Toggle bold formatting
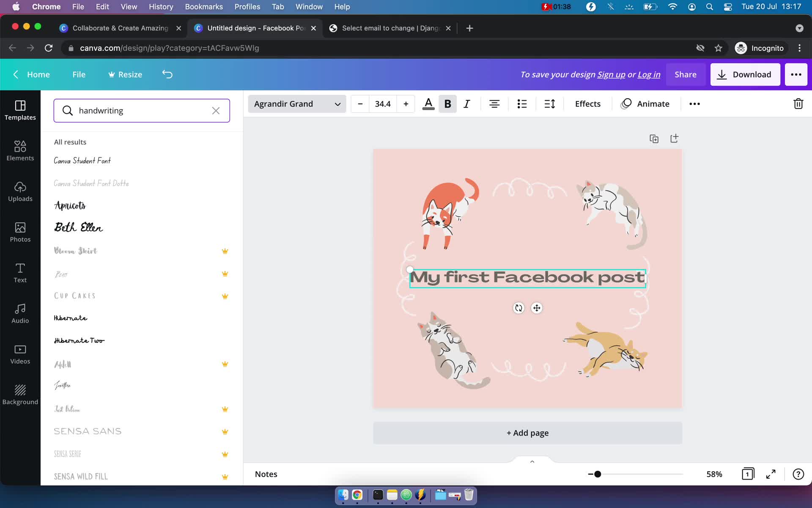The height and width of the screenshot is (508, 812). click(447, 104)
